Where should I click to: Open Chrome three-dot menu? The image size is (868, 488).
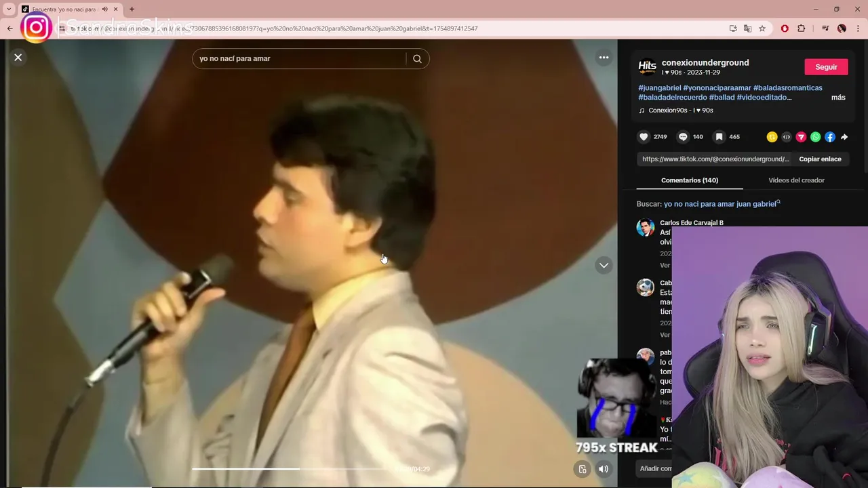pyautogui.click(x=858, y=28)
